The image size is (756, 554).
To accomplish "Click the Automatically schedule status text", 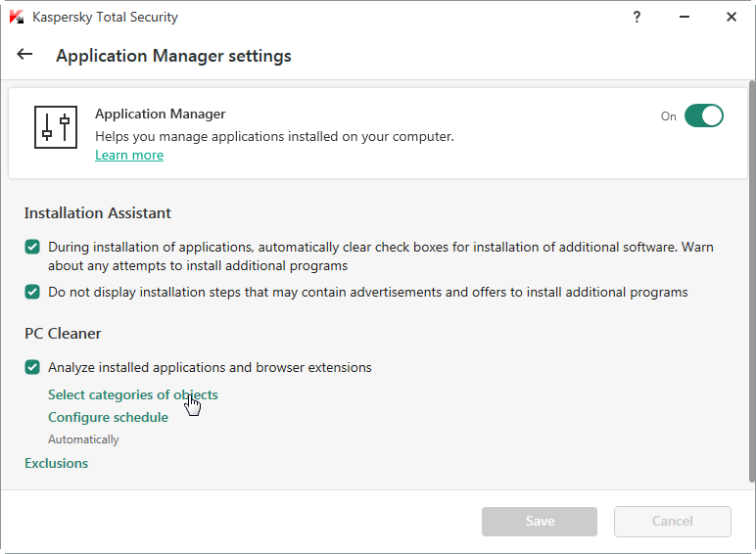I will pos(83,439).
